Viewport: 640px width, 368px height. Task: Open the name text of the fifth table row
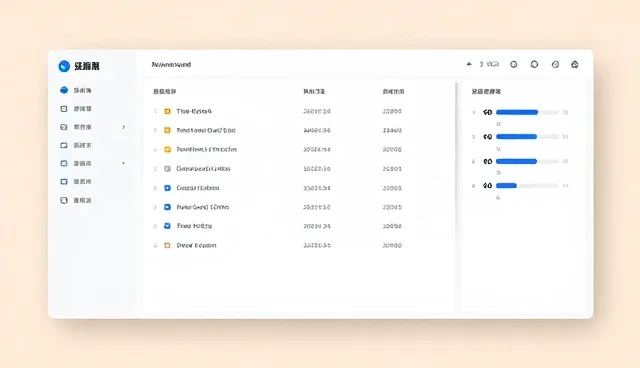pyautogui.click(x=198, y=188)
